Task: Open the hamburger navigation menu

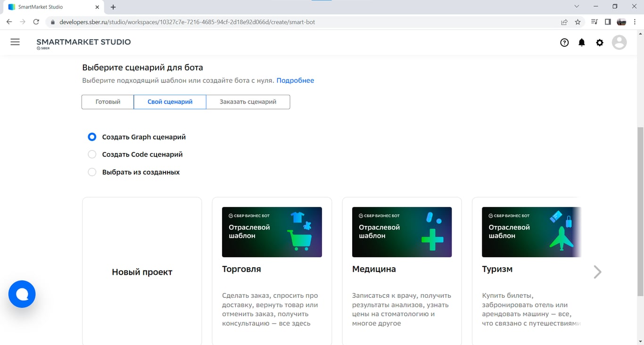Action: coord(15,42)
